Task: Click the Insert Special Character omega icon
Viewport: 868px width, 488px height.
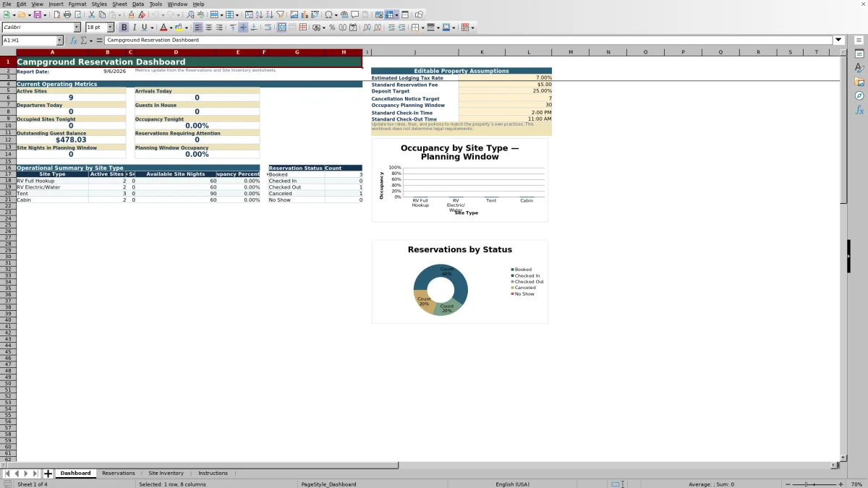Action: (329, 14)
